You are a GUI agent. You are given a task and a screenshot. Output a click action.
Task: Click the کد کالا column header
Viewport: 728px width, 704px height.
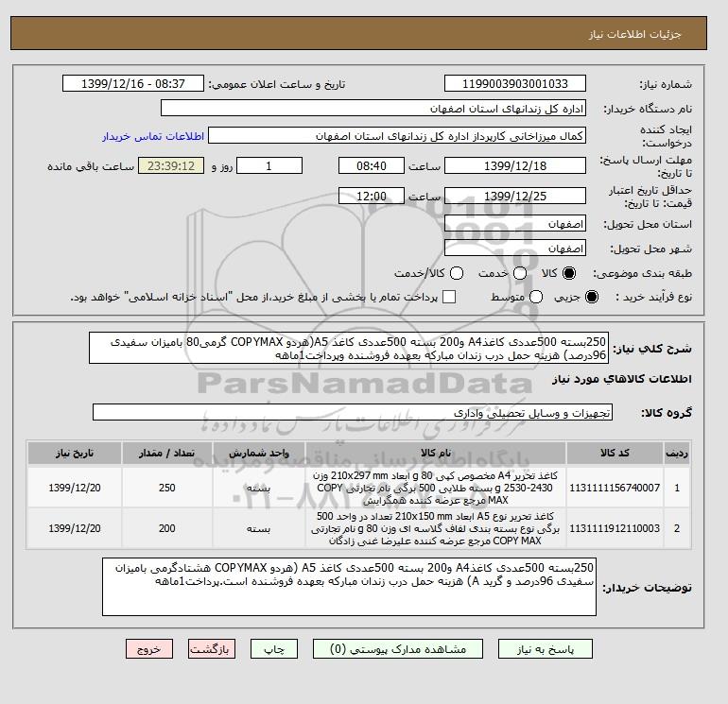(x=615, y=453)
